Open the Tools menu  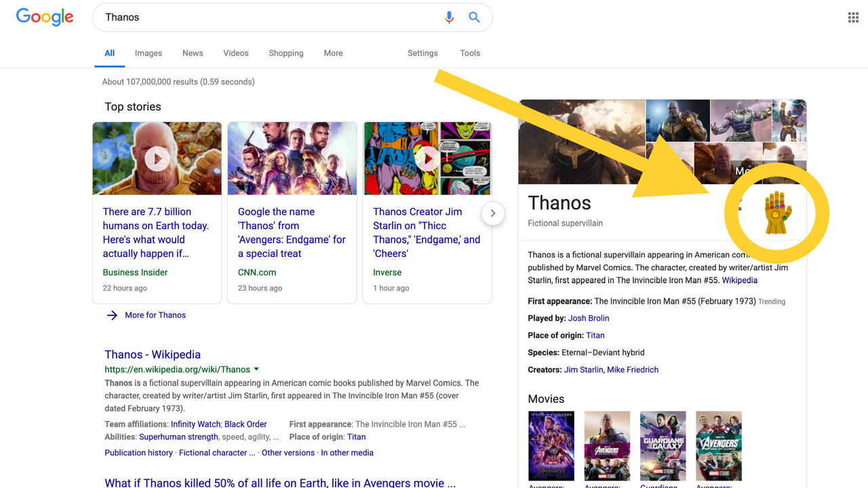[470, 53]
